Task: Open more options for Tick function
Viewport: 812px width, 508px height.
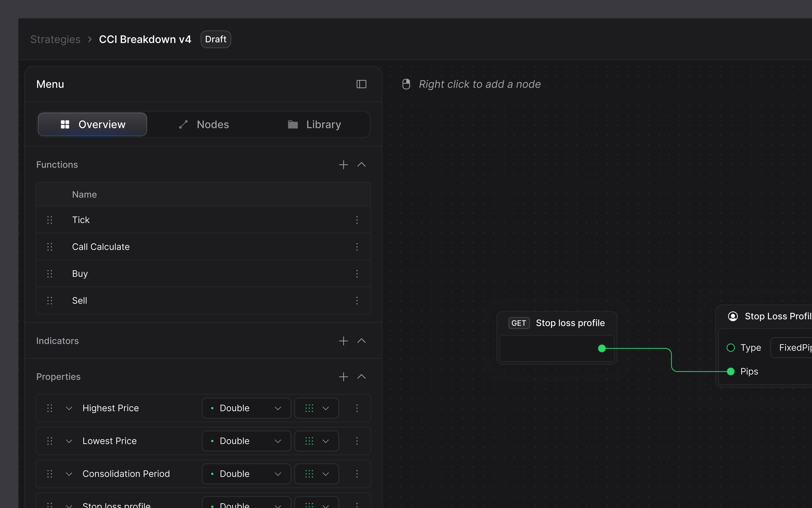Action: pos(357,220)
